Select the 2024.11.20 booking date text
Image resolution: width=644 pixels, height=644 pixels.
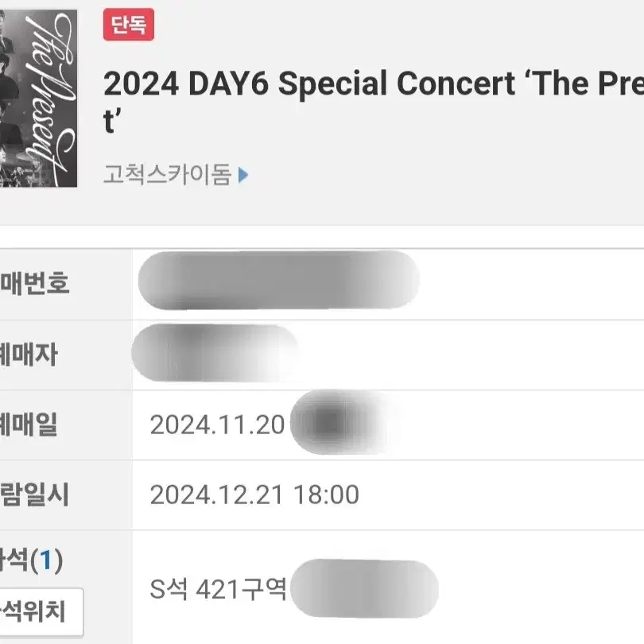(x=217, y=425)
